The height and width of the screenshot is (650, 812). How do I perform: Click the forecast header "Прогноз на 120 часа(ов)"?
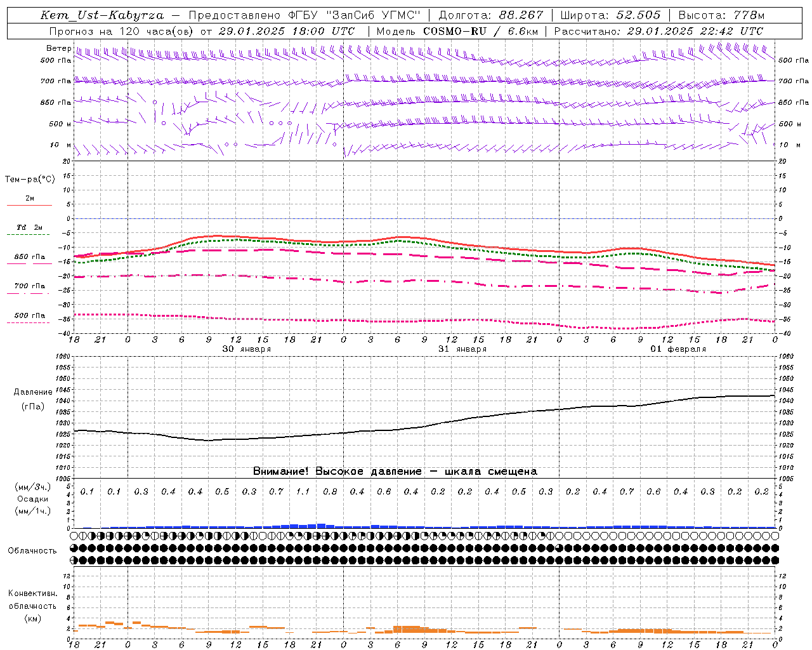(122, 31)
